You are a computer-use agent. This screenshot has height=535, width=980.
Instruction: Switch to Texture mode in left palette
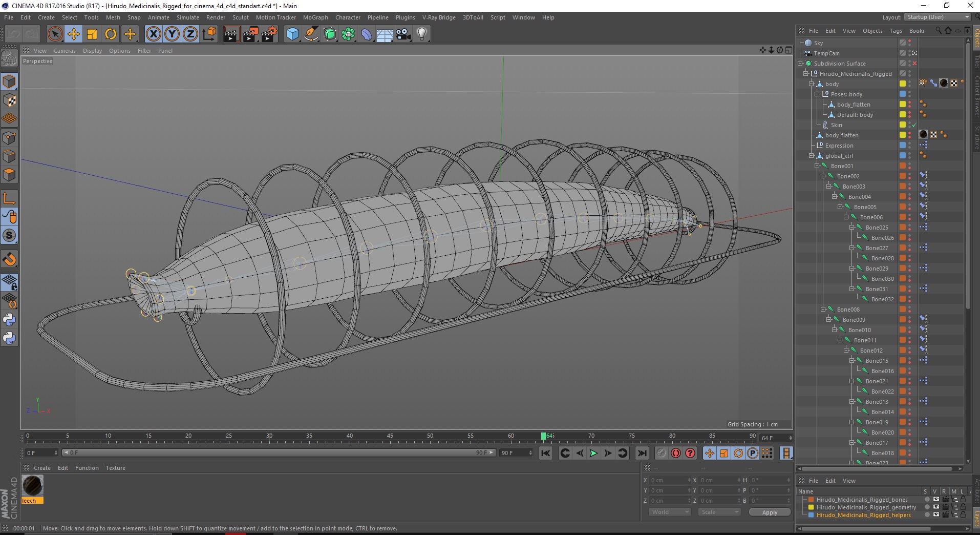coord(9,100)
